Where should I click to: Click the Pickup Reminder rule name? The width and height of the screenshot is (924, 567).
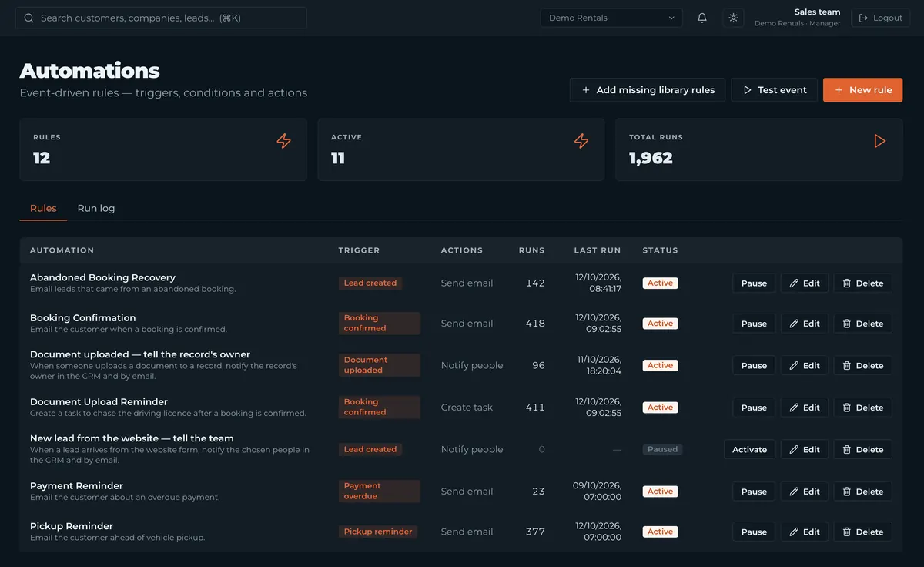(x=72, y=526)
